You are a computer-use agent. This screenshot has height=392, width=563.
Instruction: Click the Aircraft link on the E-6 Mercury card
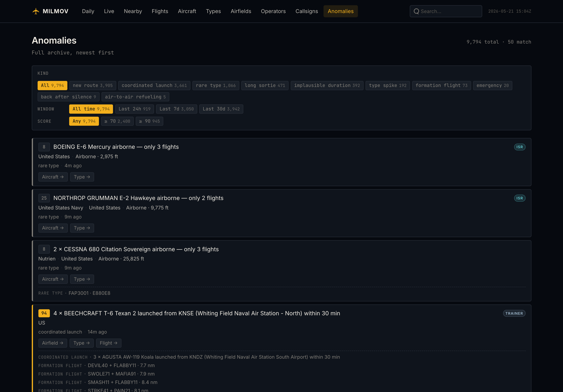53,177
